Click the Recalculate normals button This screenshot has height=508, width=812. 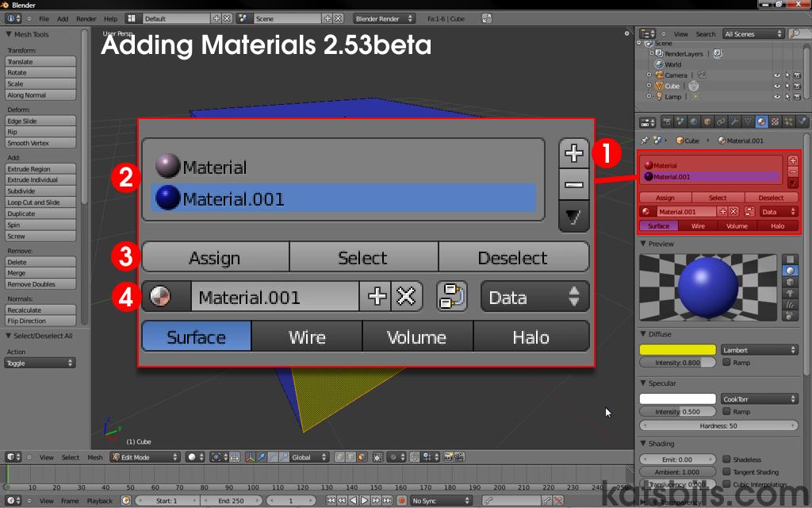click(40, 310)
